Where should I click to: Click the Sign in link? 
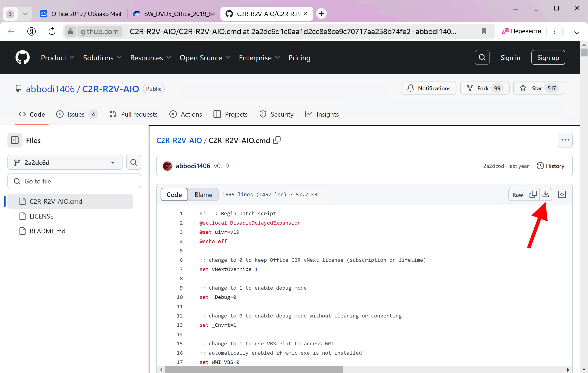pos(510,58)
